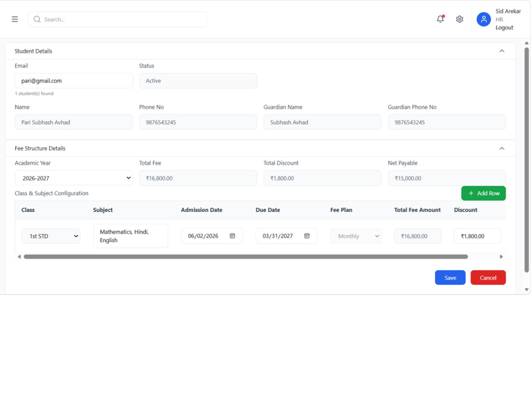
Task: Open the Fee Plan Monthly dropdown
Action: 355,236
